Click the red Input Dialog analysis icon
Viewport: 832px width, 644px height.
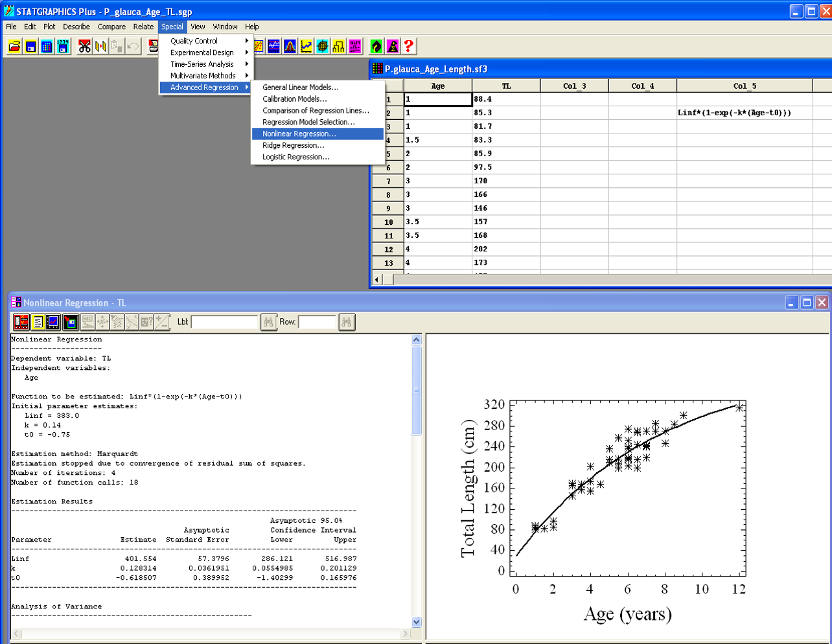click(x=21, y=322)
